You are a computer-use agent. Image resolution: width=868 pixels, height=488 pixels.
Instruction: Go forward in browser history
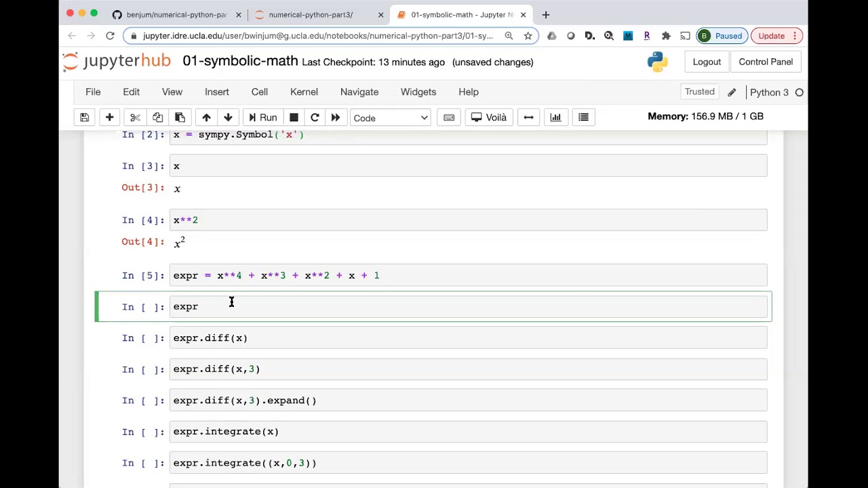click(91, 35)
